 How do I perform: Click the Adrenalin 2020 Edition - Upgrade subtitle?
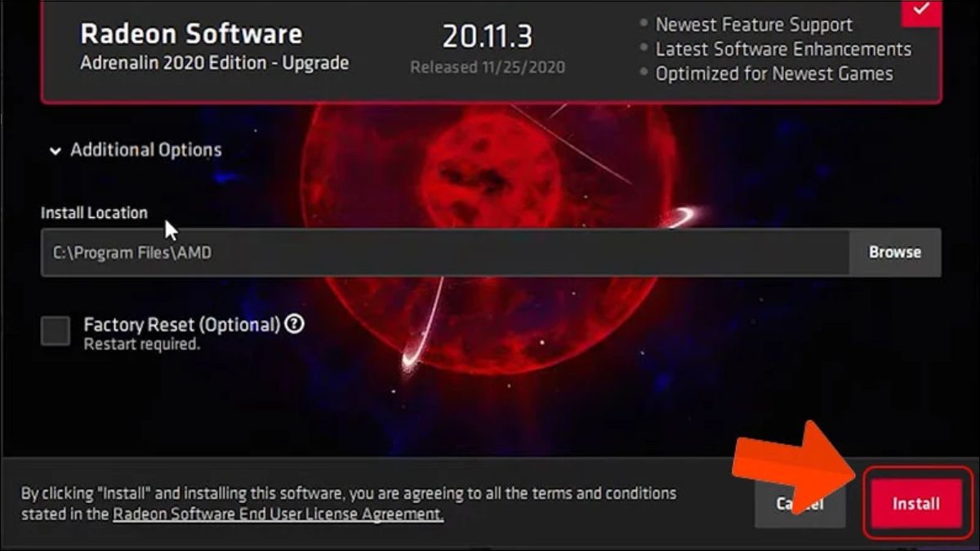coord(215,63)
